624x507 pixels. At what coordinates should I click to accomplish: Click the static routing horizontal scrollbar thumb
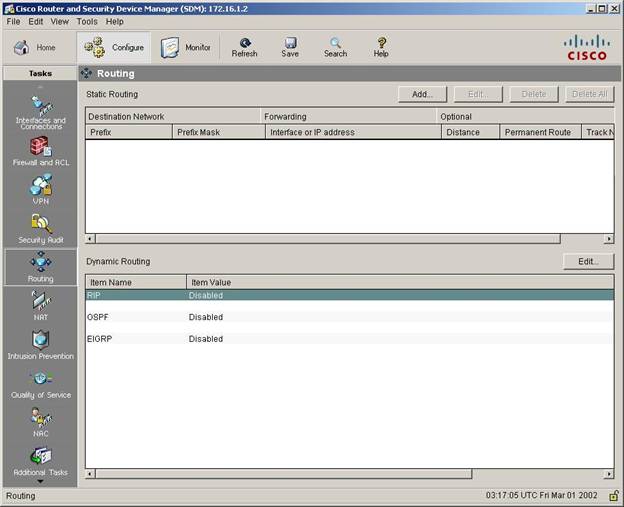pyautogui.click(x=328, y=239)
